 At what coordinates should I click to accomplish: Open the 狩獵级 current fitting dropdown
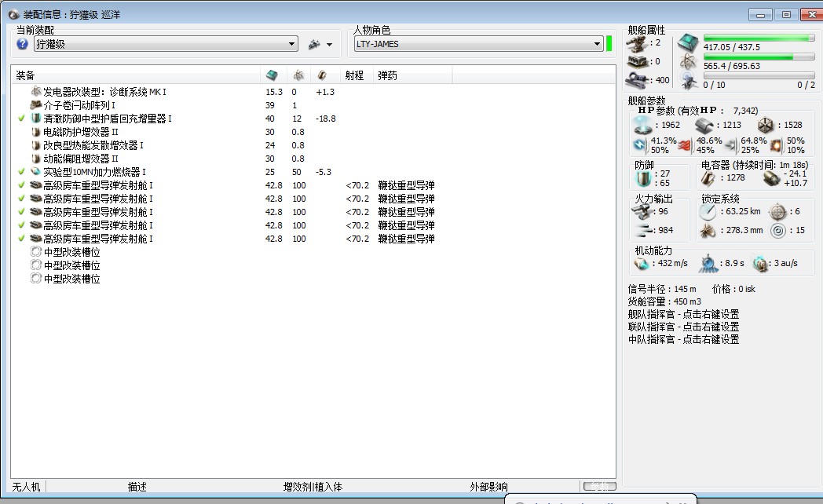coord(166,44)
